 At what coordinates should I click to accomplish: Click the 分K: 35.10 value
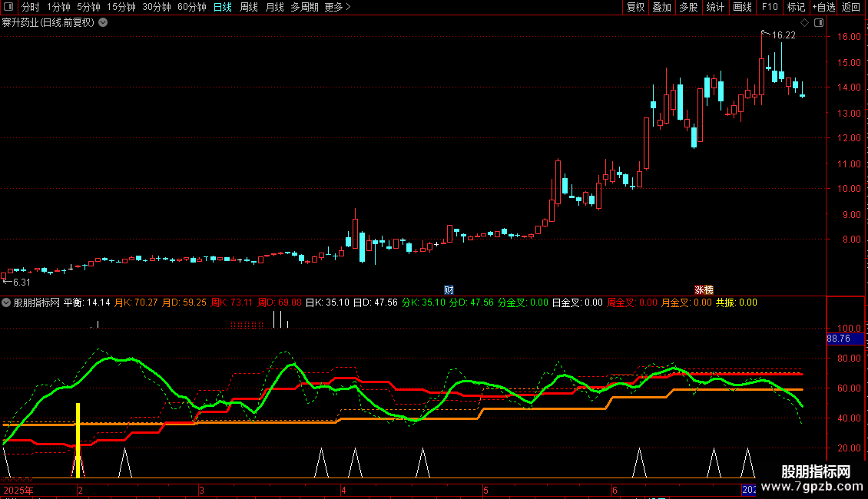click(423, 302)
